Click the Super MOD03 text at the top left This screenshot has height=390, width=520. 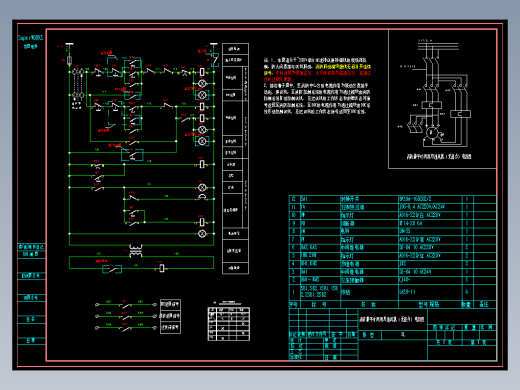point(30,38)
